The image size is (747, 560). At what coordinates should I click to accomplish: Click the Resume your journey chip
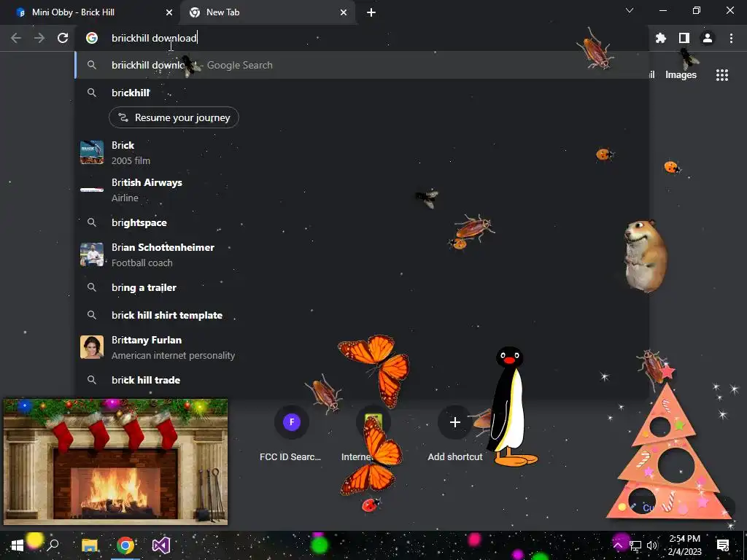point(174,117)
